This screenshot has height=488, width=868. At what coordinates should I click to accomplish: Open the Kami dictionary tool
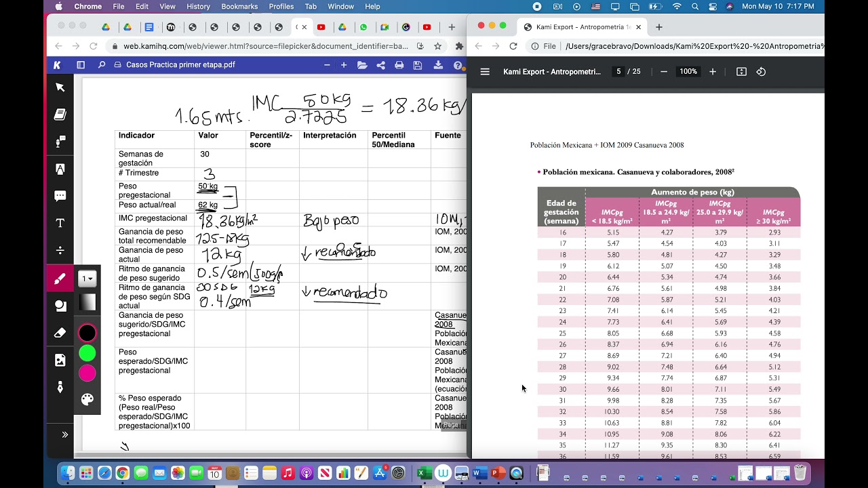coord(60,115)
